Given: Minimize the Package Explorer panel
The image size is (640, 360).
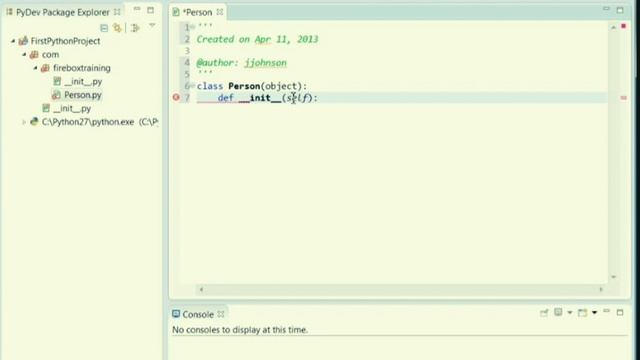Looking at the screenshot, I should point(137,9).
